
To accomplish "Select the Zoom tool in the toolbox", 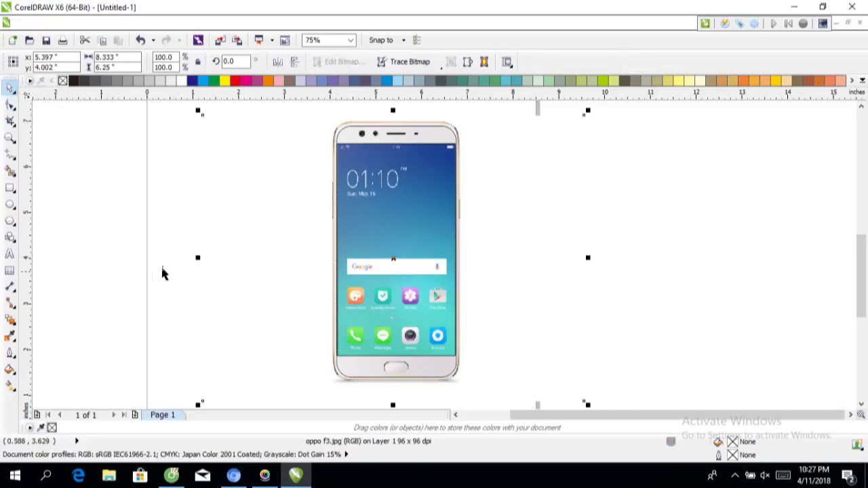I will [x=10, y=138].
